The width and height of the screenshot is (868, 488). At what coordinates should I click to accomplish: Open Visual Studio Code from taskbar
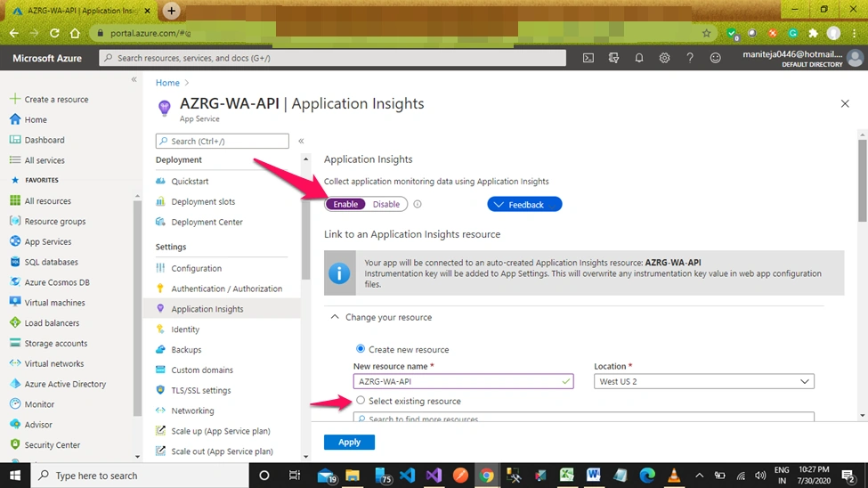pyautogui.click(x=407, y=476)
